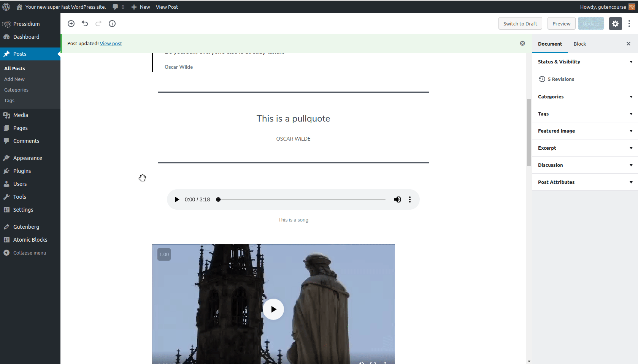
Task: Expand the Tags panel in sidebar
Action: click(585, 114)
